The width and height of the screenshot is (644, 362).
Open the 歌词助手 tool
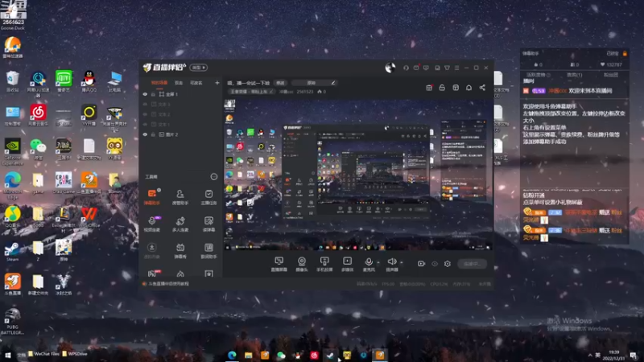tap(208, 250)
